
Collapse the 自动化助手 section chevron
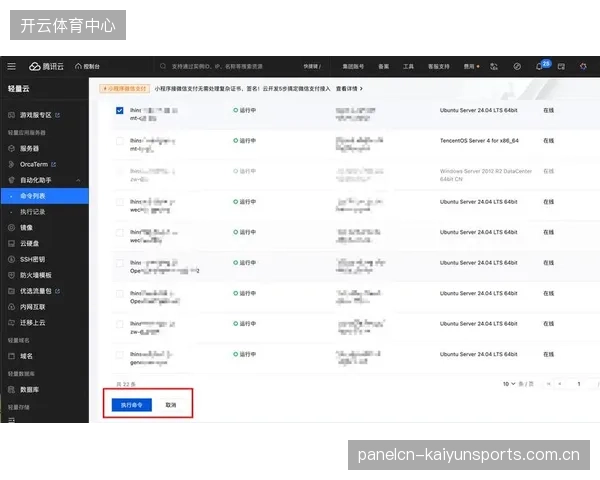pos(78,180)
